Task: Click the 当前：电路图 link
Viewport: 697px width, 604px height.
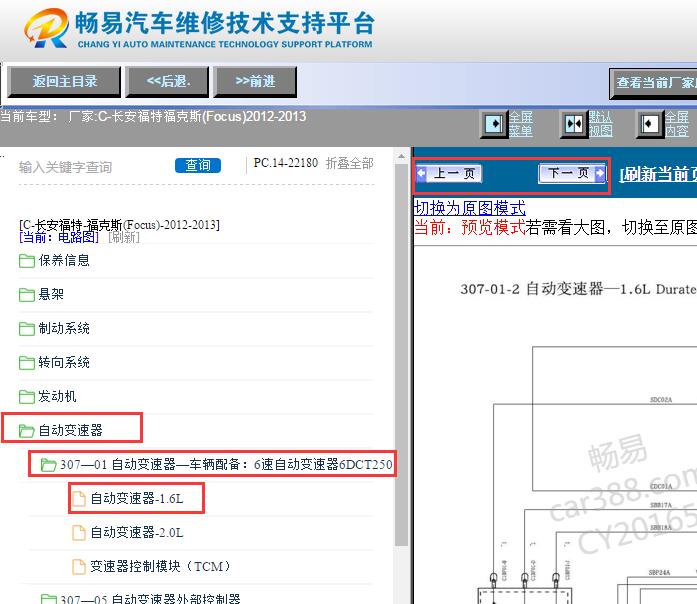Action: (59, 237)
